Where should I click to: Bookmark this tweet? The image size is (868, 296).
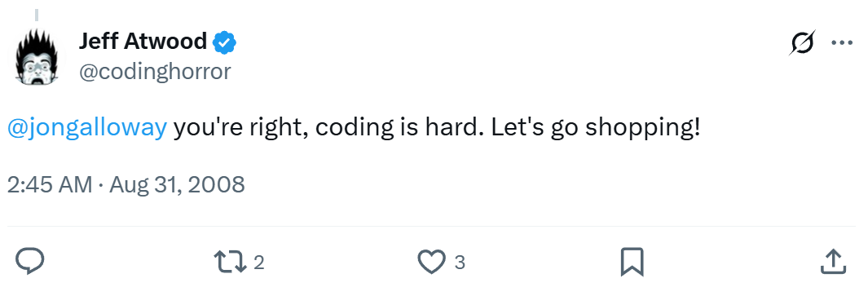click(x=632, y=262)
